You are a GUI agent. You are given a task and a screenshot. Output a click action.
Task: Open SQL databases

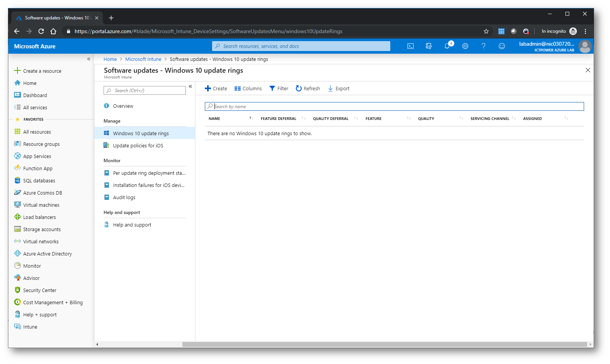[x=35, y=180]
